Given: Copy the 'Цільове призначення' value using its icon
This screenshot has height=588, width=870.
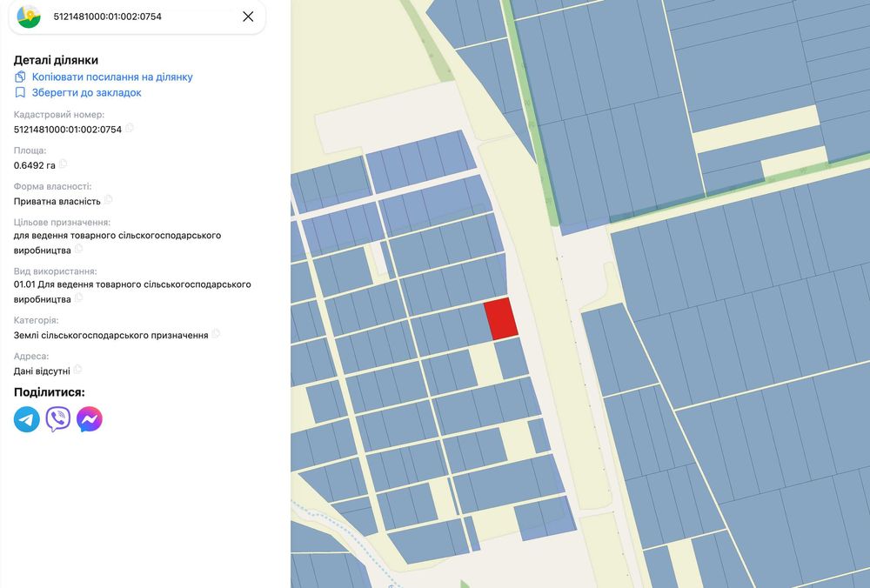Looking at the screenshot, I should click(78, 249).
